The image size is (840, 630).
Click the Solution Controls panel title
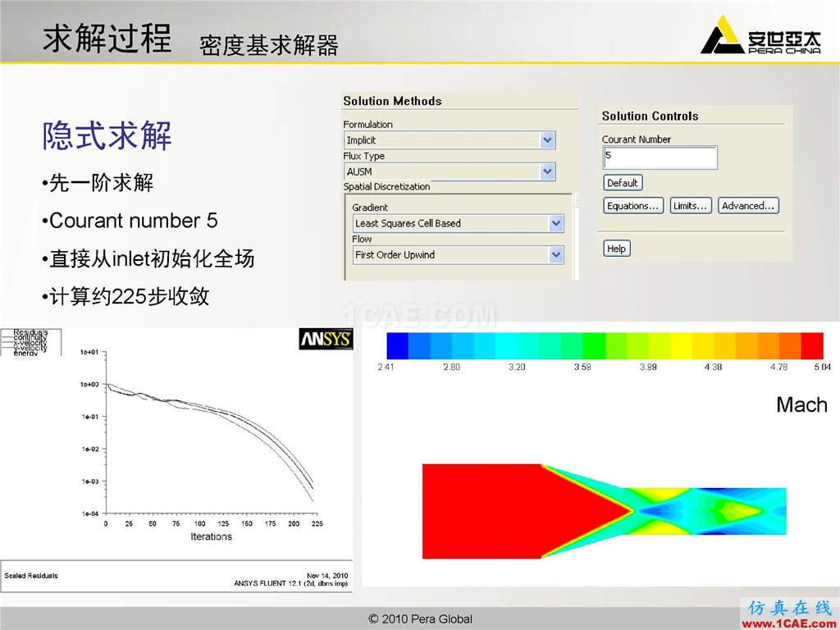pos(650,116)
